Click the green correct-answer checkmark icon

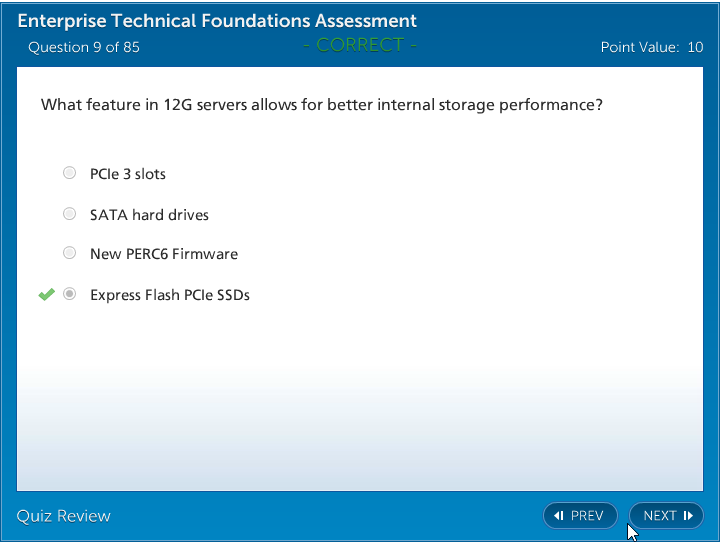click(x=46, y=295)
